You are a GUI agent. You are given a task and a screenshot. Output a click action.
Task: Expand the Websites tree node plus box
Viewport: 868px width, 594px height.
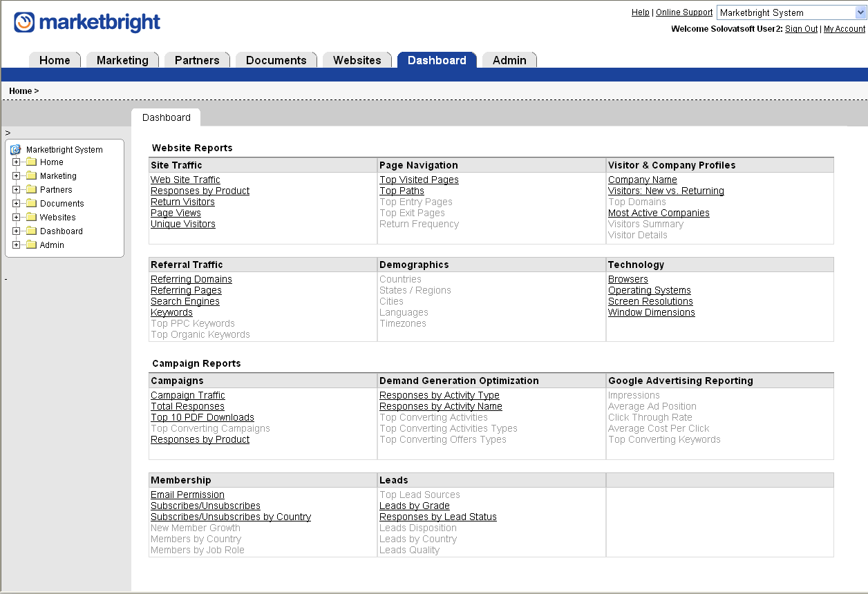click(17, 218)
